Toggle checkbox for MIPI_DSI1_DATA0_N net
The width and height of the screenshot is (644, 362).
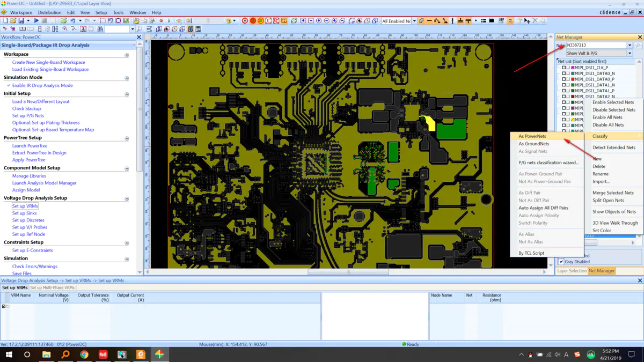[x=564, y=73]
